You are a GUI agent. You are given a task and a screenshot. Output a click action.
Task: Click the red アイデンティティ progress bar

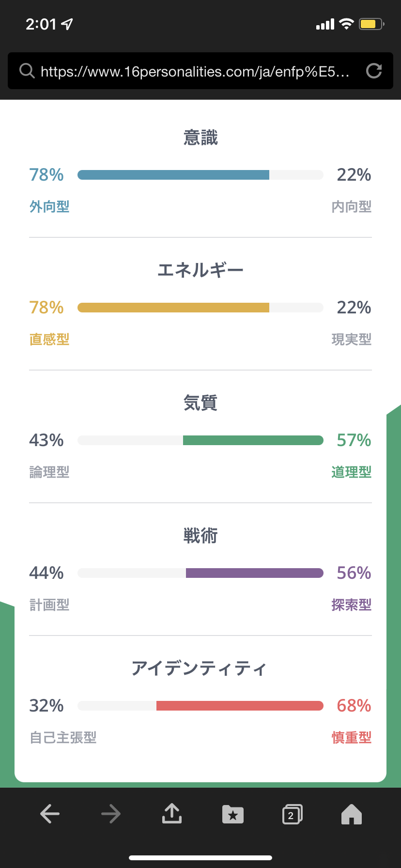pos(240,706)
